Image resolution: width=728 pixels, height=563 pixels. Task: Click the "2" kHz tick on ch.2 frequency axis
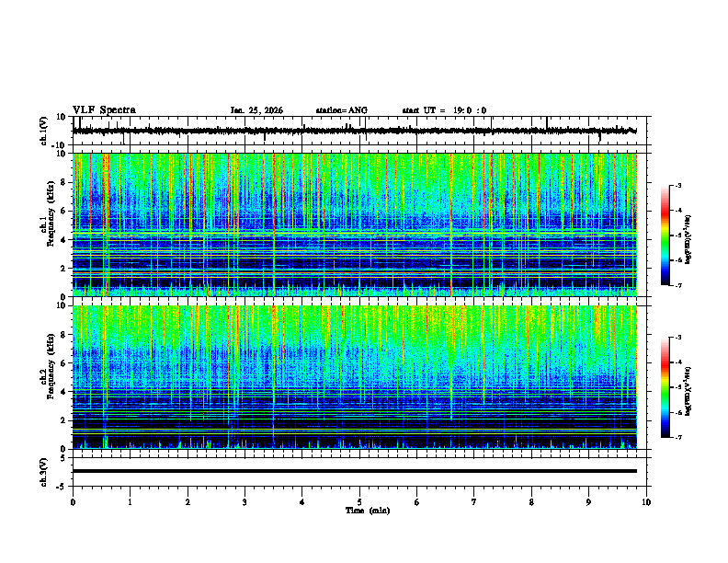63,420
